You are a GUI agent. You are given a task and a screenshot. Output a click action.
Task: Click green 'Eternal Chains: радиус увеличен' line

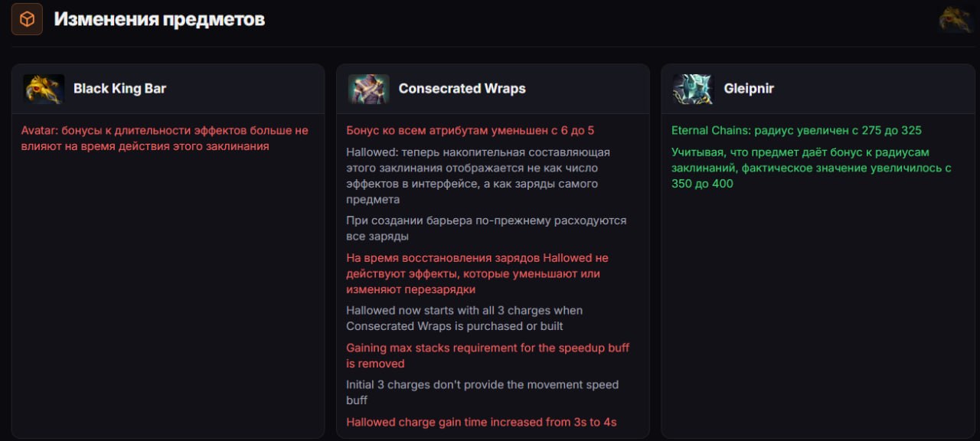(x=796, y=130)
